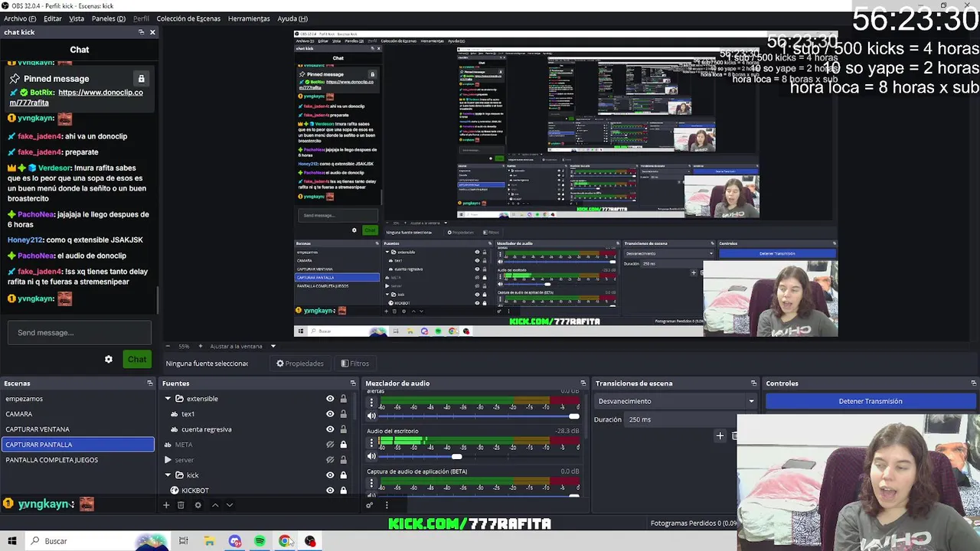Lock the extensible group source
The image size is (980, 551).
pyautogui.click(x=343, y=399)
